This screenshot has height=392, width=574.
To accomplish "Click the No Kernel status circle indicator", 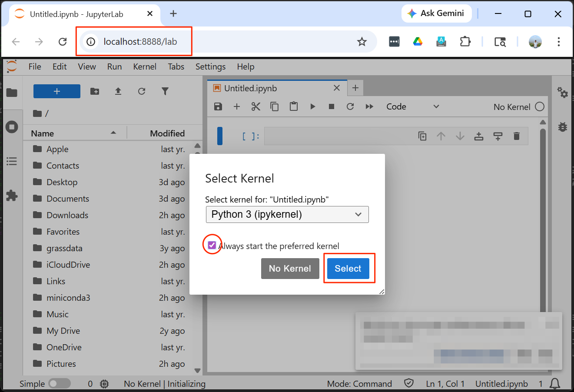I will 540,106.
